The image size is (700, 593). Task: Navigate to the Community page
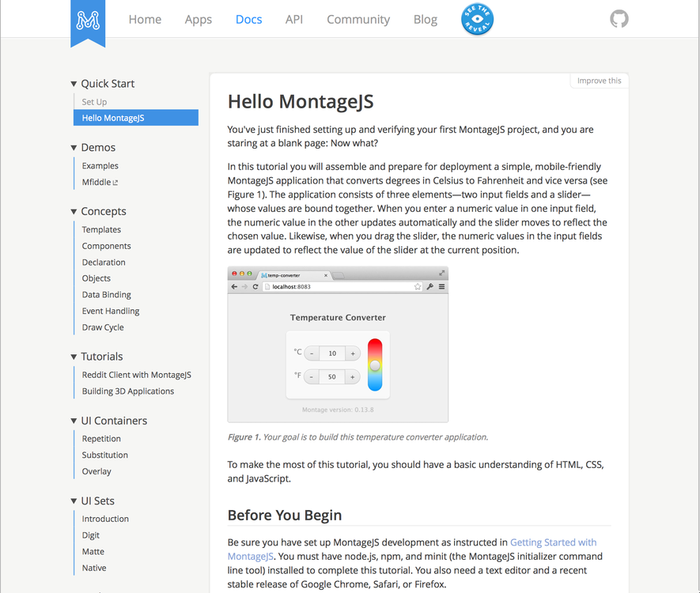(x=358, y=19)
